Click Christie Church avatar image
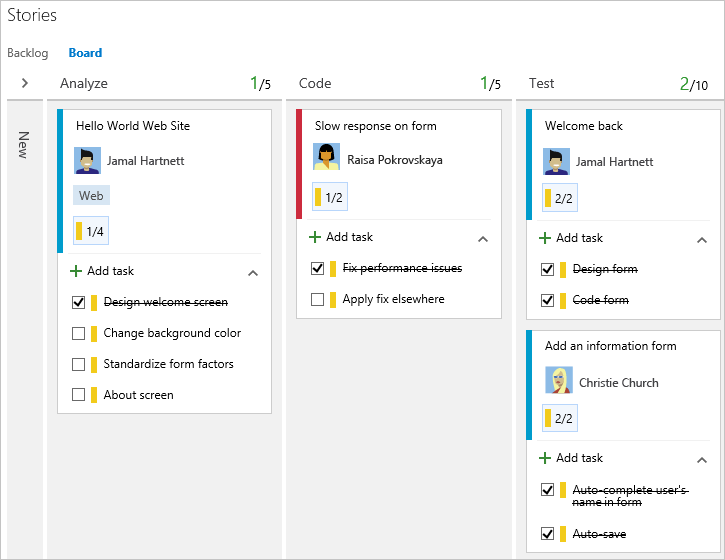 (559, 380)
